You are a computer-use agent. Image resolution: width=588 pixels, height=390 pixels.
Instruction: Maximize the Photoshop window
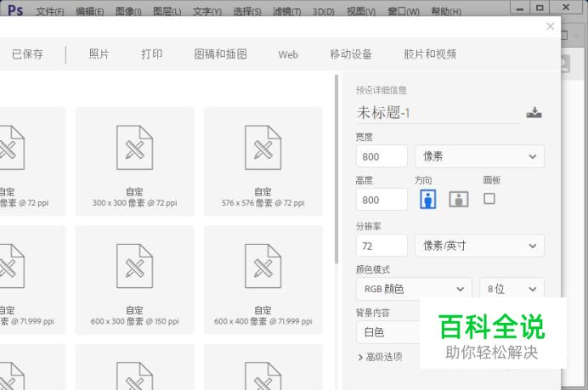[x=540, y=8]
